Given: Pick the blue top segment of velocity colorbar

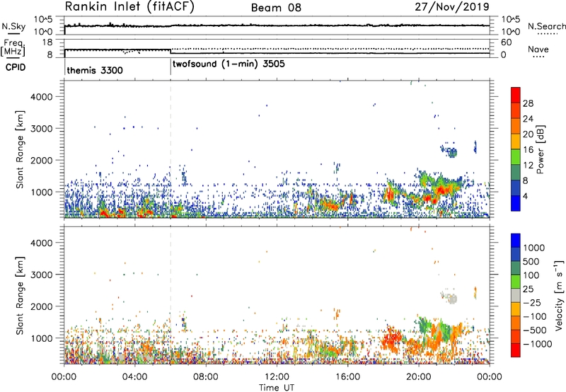Looking at the screenshot, I should (x=516, y=241).
